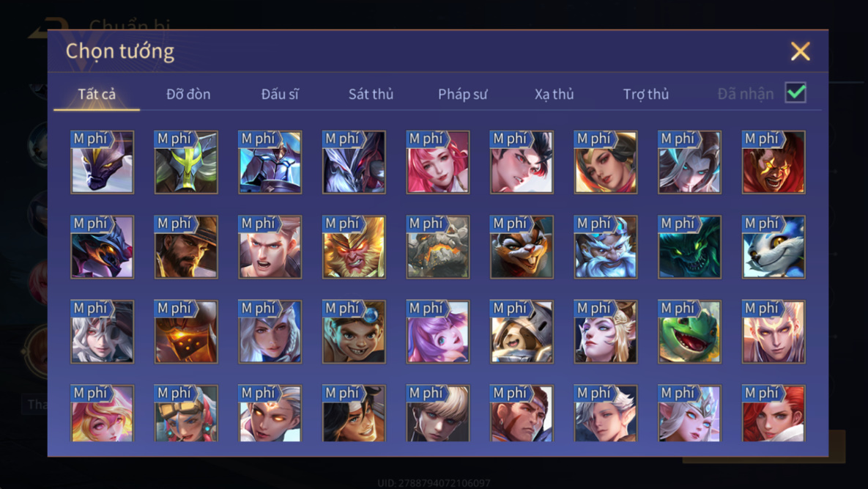Open the Sát thủ tab
This screenshot has height=489, width=868.
[x=371, y=94]
